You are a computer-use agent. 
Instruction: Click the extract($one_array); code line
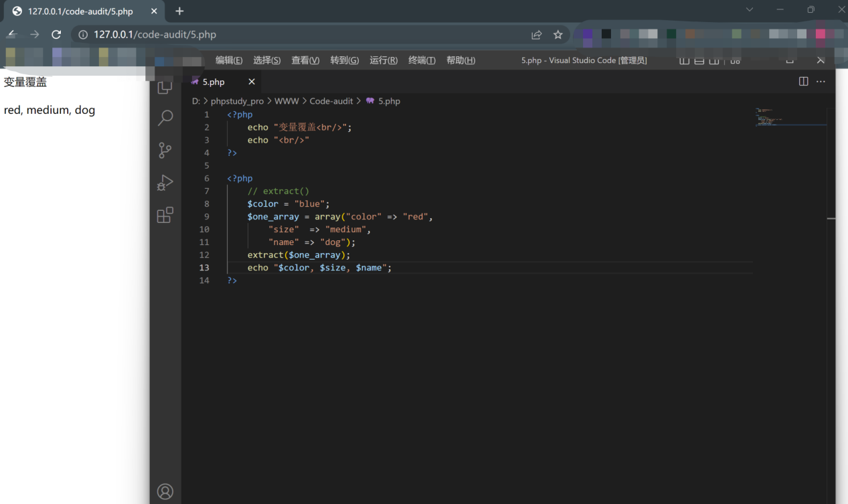pos(299,255)
